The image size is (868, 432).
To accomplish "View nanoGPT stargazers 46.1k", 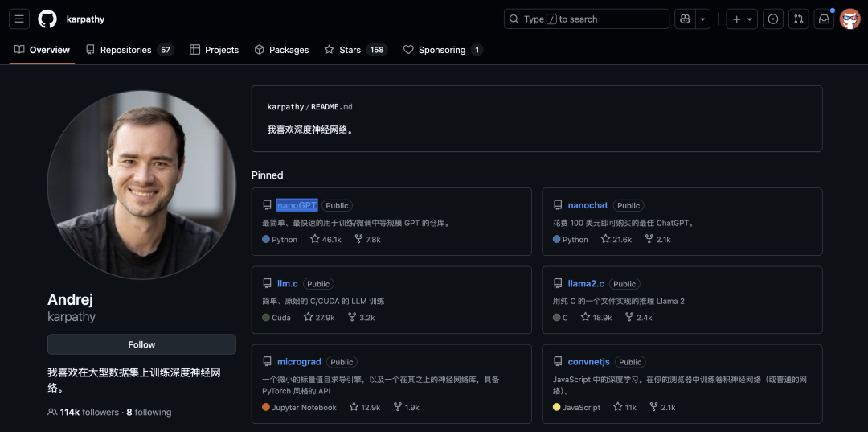I will click(x=325, y=239).
